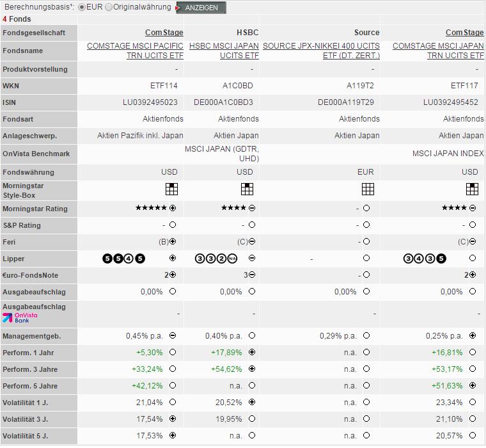Click plus indicator beside 17,54% volatility
486x448 pixels.
click(173, 419)
